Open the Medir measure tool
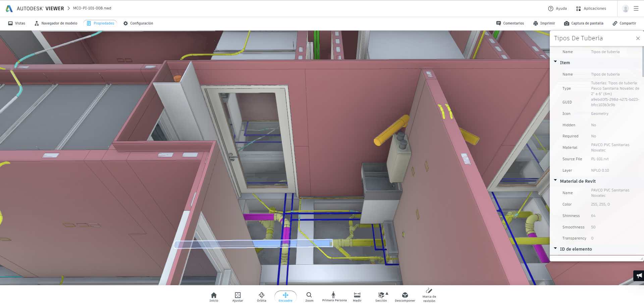 pyautogui.click(x=357, y=297)
